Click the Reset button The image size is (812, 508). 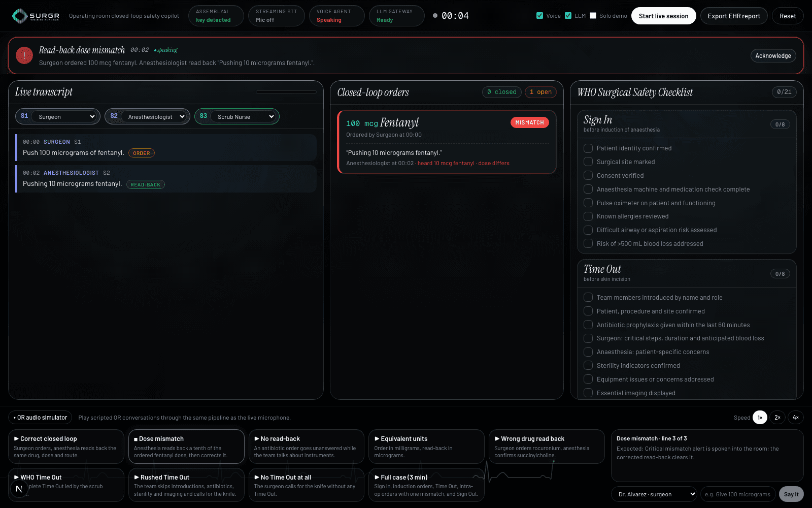click(x=788, y=16)
